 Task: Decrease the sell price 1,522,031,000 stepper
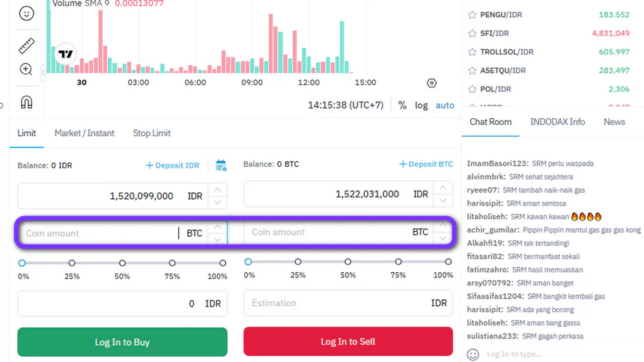click(x=443, y=200)
